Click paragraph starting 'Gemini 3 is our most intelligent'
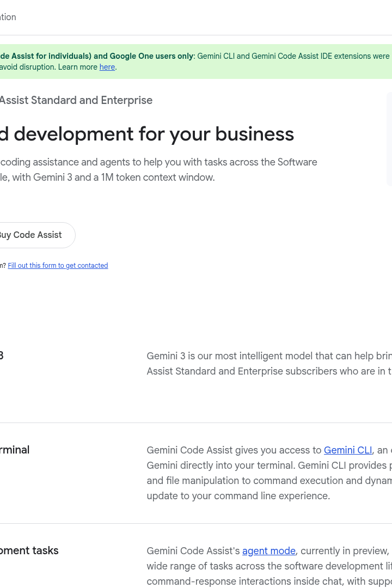392x588 pixels. coord(269,363)
